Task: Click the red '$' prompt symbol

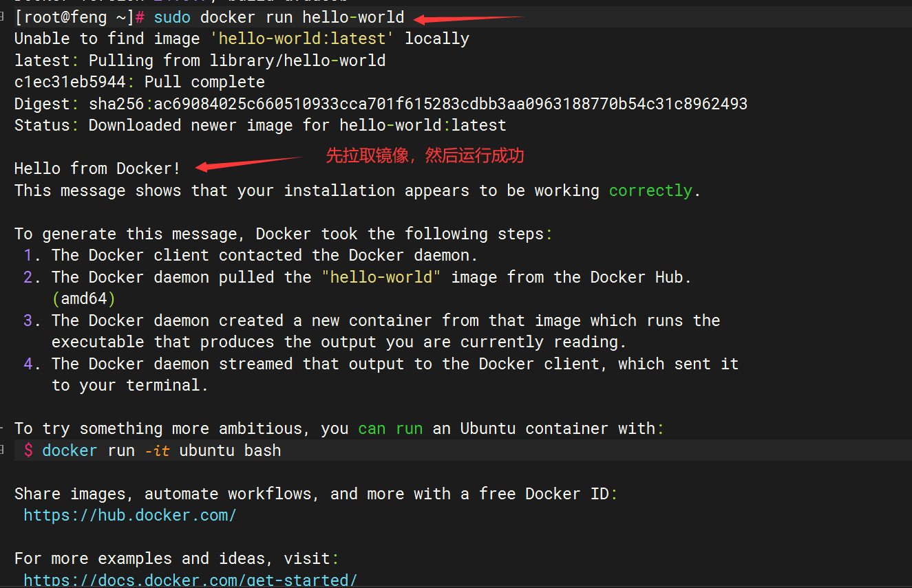Action: pos(28,450)
